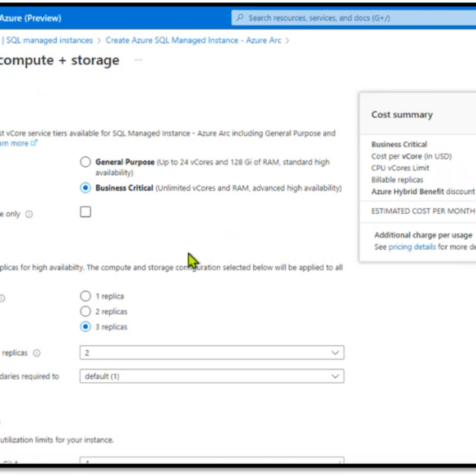Image resolution: width=476 pixels, height=476 pixels.
Task: Expand the default (1) dropdown
Action: [x=212, y=377]
